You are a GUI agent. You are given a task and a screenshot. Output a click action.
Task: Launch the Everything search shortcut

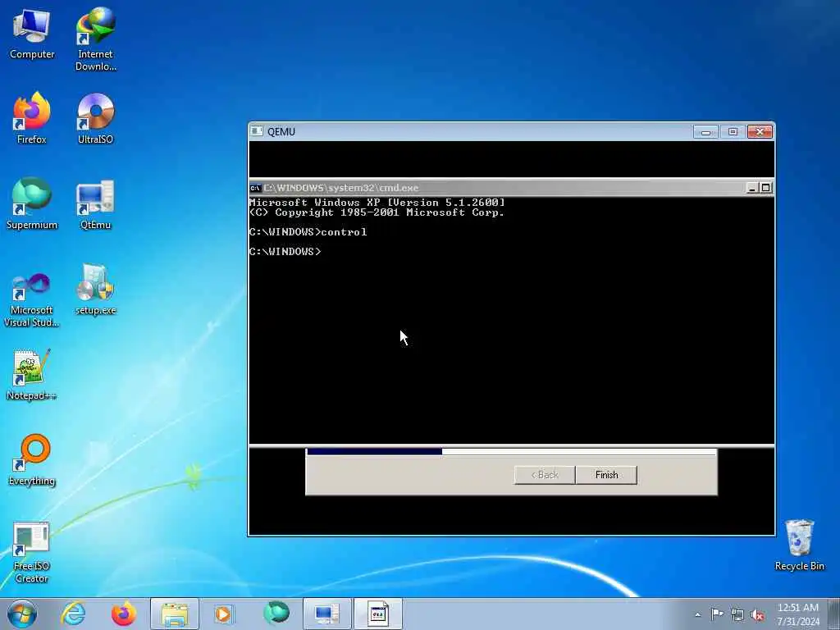pos(32,459)
